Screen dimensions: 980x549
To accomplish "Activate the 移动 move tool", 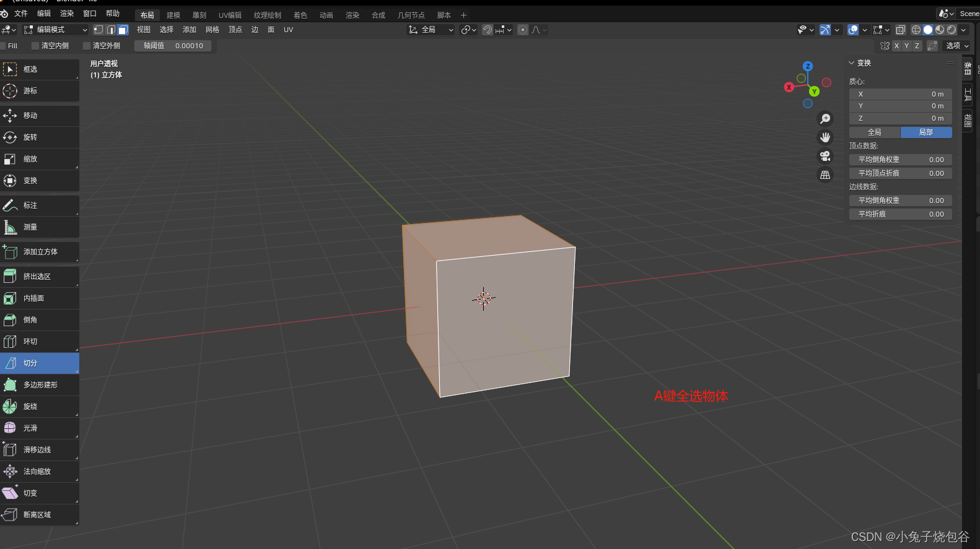I will click(40, 116).
